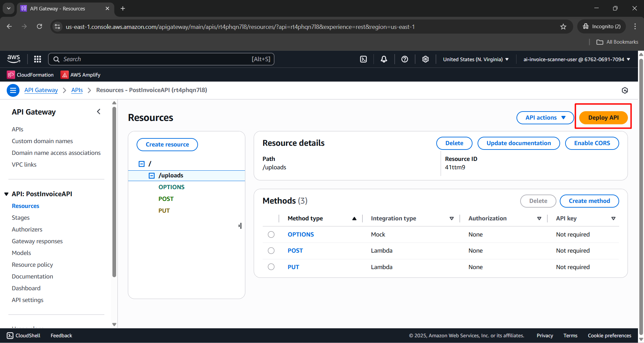This screenshot has width=644, height=343.
Task: Select the OPTIONS method radio button
Action: pos(271,234)
